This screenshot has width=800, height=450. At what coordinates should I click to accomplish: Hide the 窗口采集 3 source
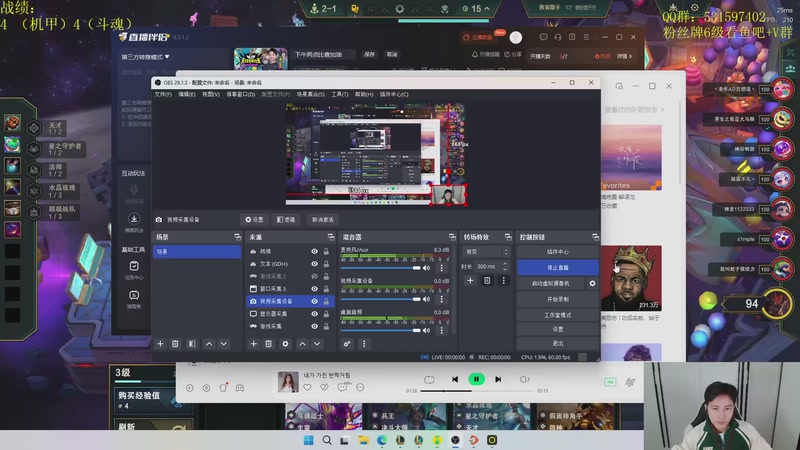tap(314, 289)
